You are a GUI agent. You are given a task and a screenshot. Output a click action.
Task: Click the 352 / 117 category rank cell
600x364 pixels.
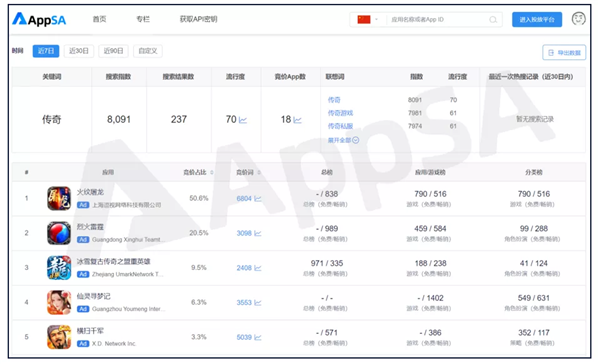click(x=533, y=333)
